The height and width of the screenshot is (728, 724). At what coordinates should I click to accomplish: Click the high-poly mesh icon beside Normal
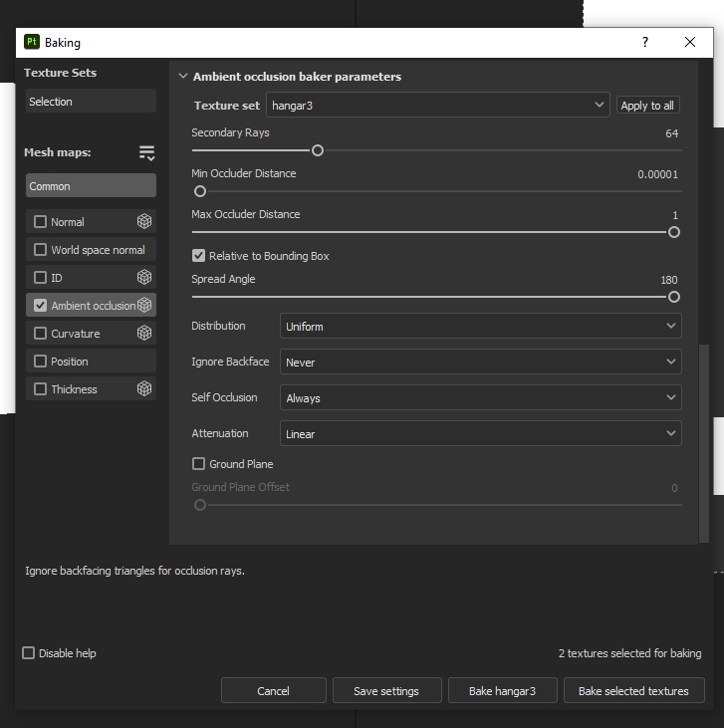[144, 221]
